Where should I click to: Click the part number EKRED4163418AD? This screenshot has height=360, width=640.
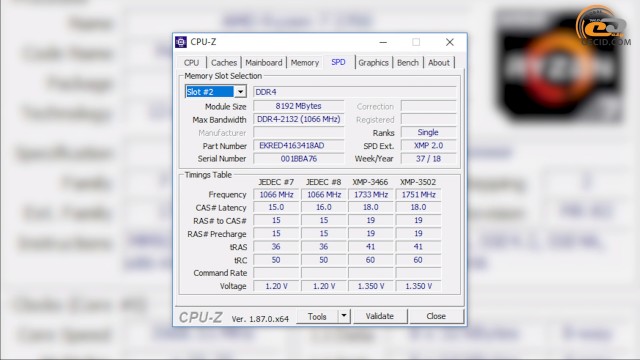[x=298, y=146]
